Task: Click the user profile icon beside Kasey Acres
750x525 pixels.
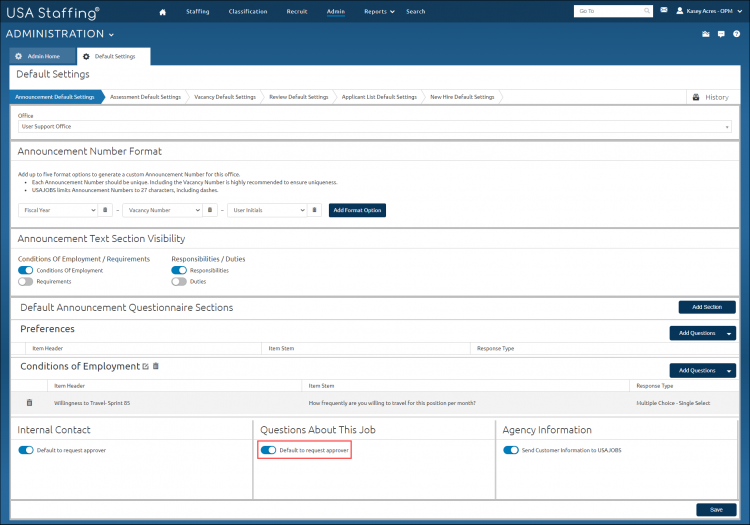Action: (x=680, y=11)
